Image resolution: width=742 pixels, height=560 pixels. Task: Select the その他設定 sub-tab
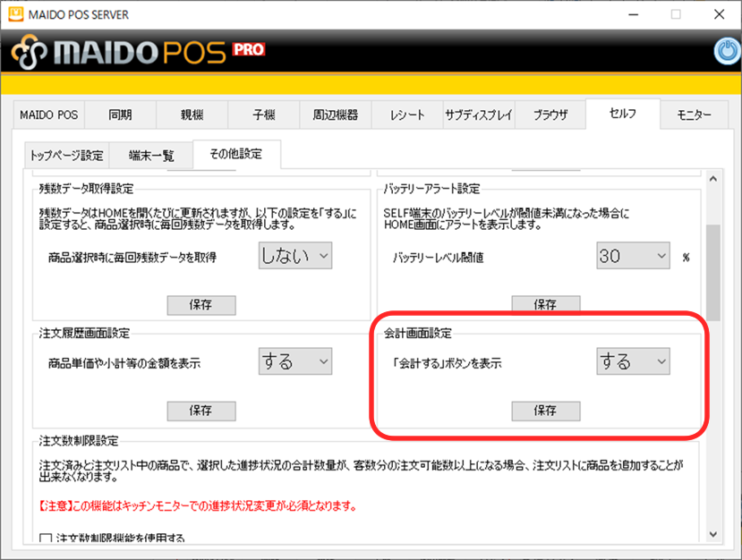click(236, 154)
